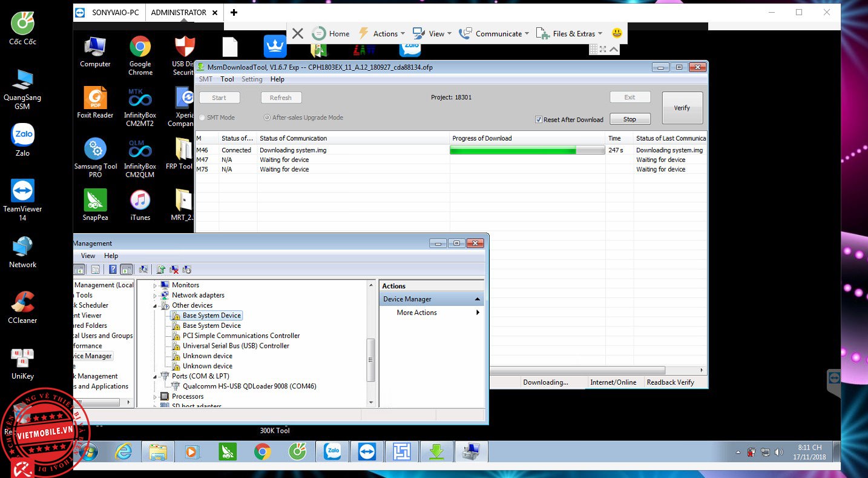Open Internet Explorer in remote taskbar
This screenshot has height=478, width=868.
(x=123, y=452)
